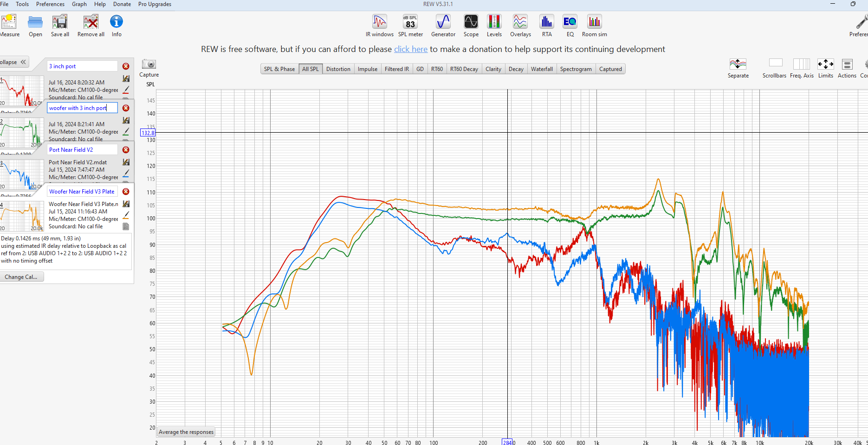Select the blue measurement 3 thumbnail
The image size is (868, 445).
click(22, 175)
